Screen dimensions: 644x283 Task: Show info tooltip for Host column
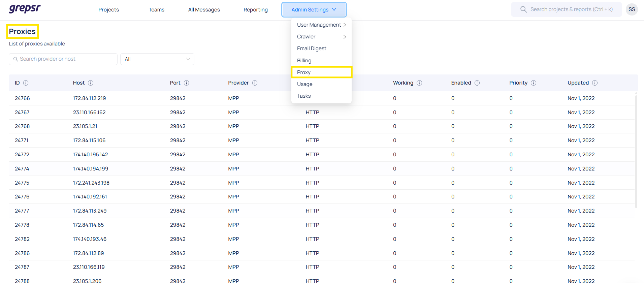pyautogui.click(x=91, y=83)
